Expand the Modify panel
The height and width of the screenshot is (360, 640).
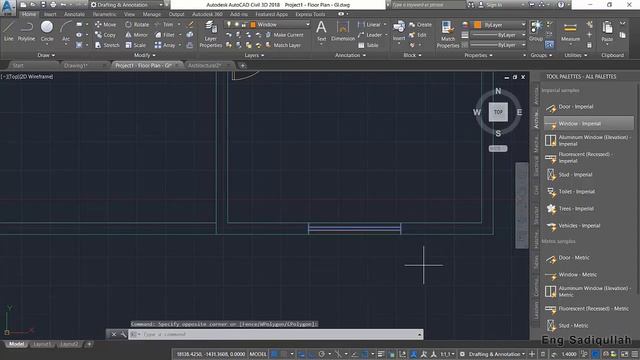tap(144, 55)
